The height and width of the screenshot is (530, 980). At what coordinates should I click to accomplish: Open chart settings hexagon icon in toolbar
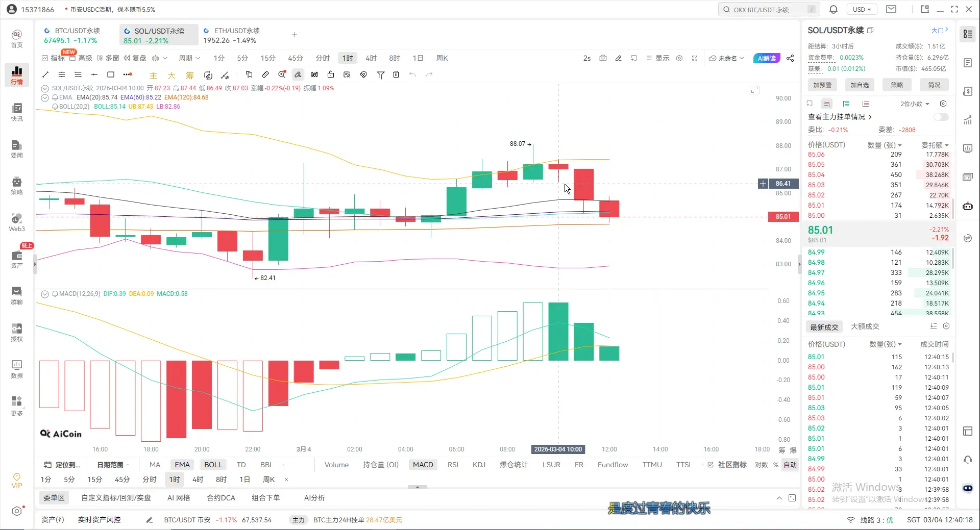click(679, 58)
